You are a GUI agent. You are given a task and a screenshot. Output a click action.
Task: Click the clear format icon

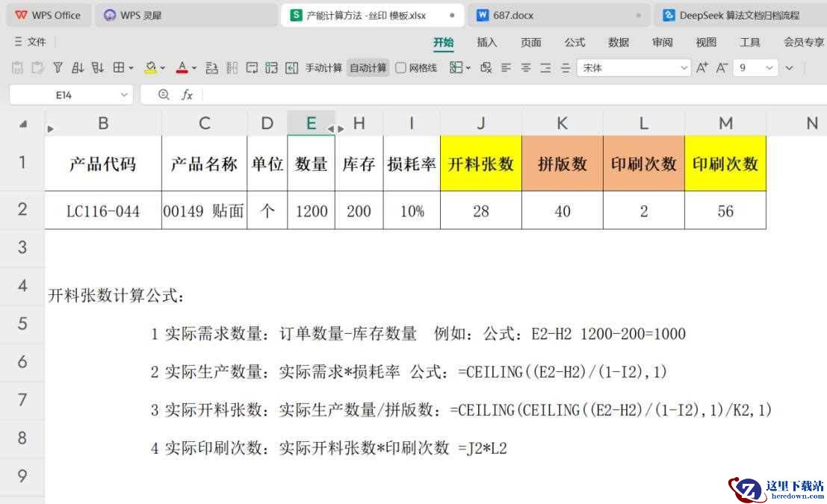pyautogui.click(x=486, y=67)
